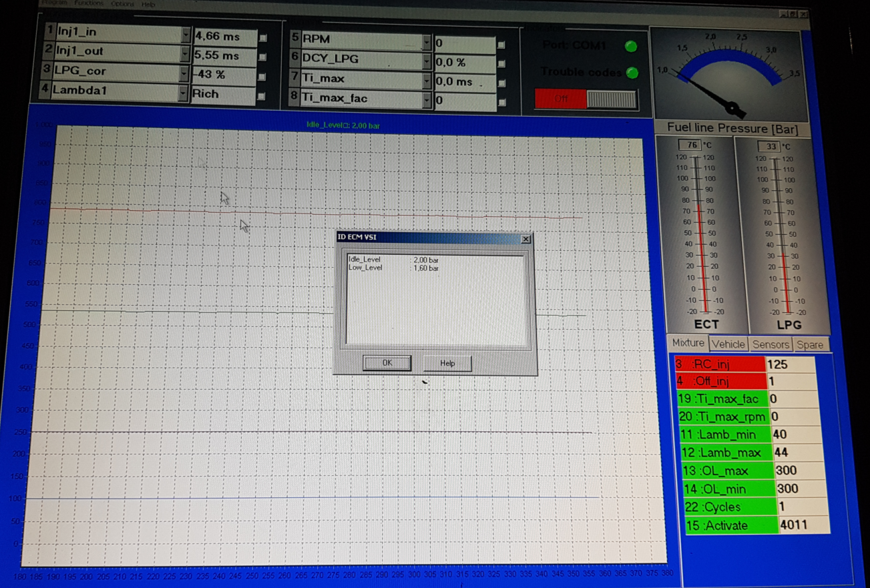Select the Ti_max_fac parameter number 19
This screenshot has height=588, width=870.
tap(722, 399)
